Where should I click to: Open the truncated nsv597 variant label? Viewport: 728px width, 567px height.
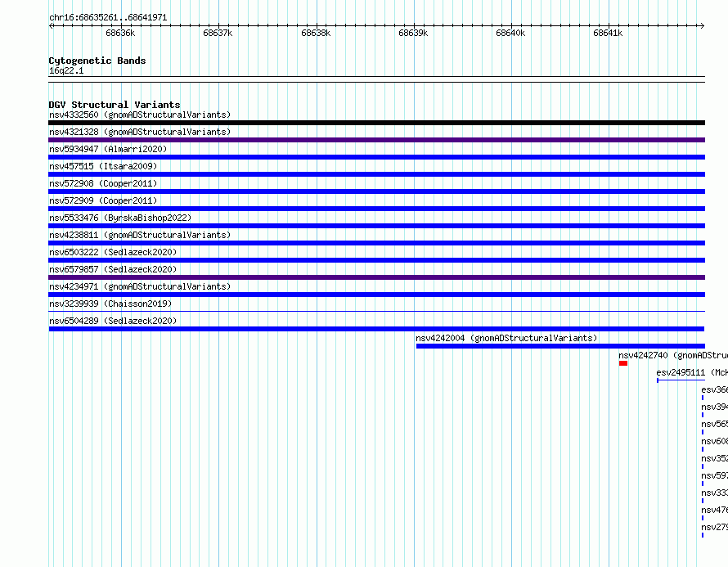[x=715, y=475]
